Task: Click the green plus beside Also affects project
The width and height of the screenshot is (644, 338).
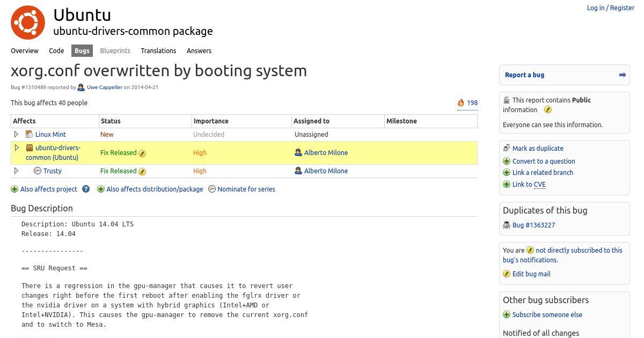Action: tap(14, 189)
